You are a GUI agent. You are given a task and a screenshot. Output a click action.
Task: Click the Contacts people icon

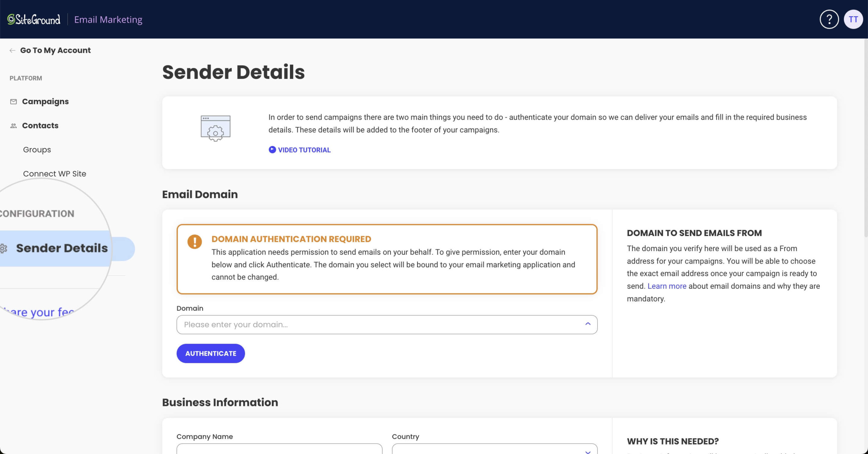(13, 126)
